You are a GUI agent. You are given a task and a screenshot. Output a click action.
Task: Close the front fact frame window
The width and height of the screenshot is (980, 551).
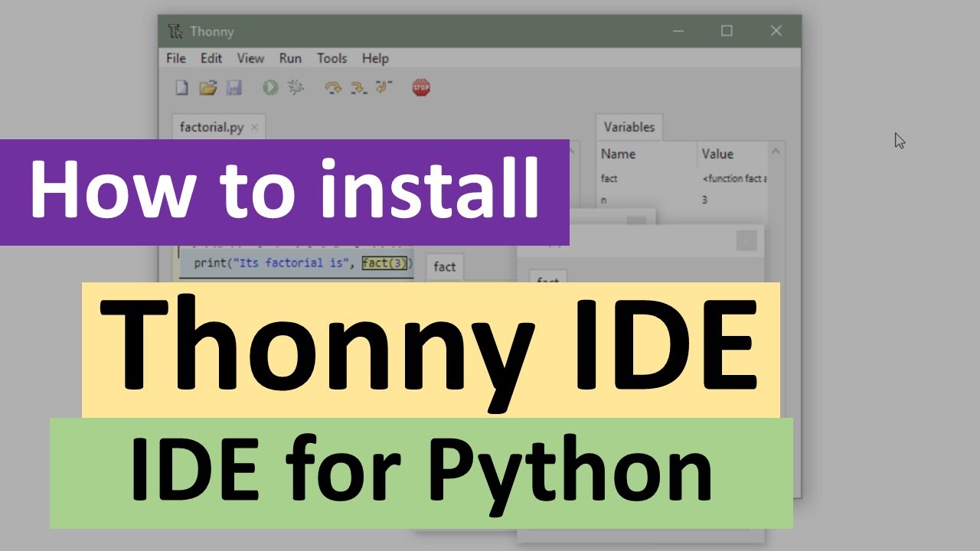pyautogui.click(x=746, y=241)
